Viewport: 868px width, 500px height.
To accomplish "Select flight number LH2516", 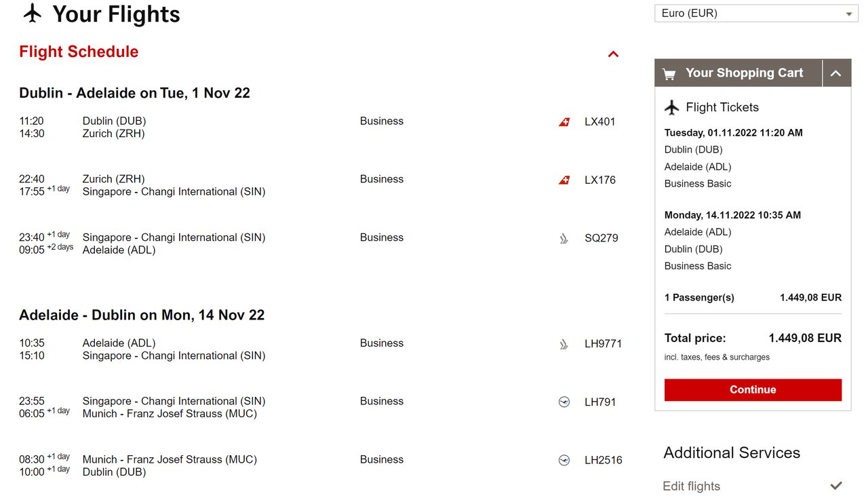I will click(604, 461).
